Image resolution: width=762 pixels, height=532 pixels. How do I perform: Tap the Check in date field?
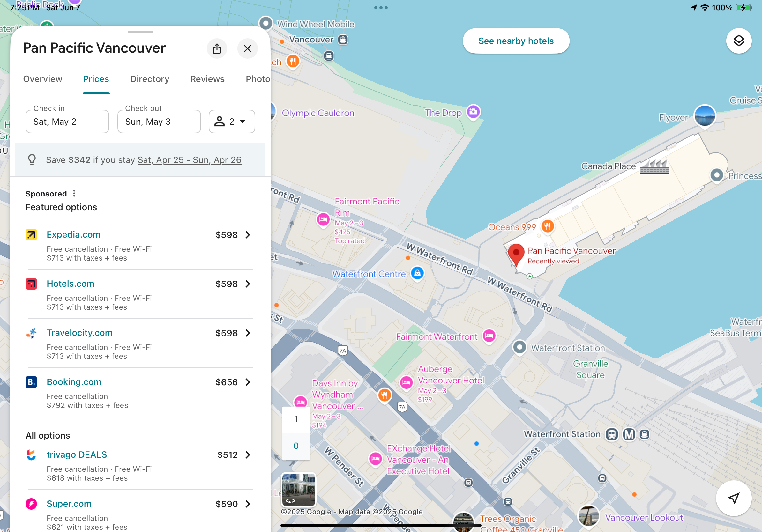click(67, 122)
